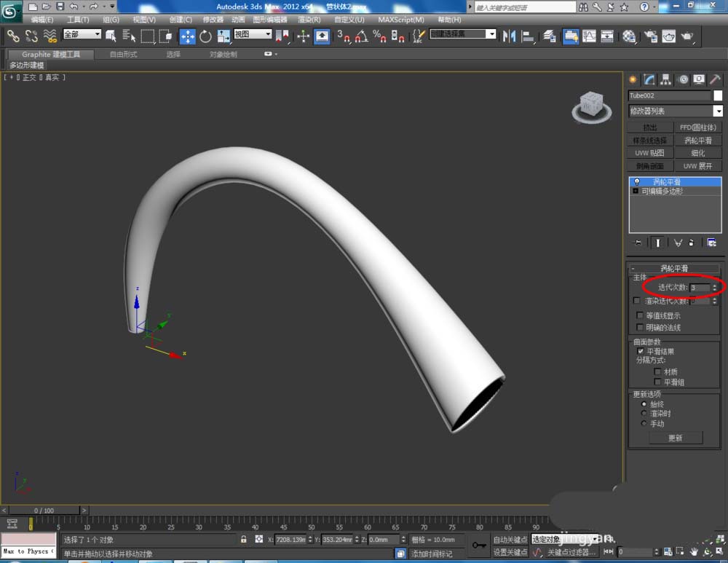Click the object color swatch beside Tube002
Screen dimensions: 728x563
718,95
